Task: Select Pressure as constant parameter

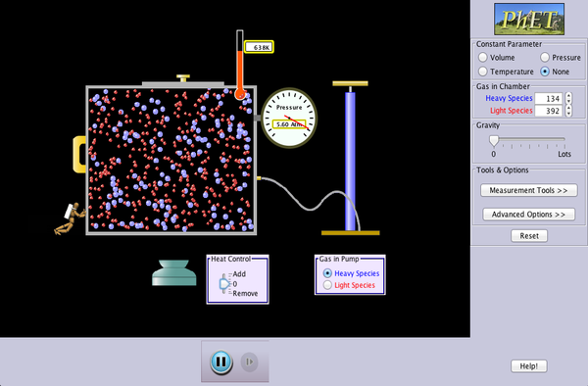Action: tap(545, 58)
